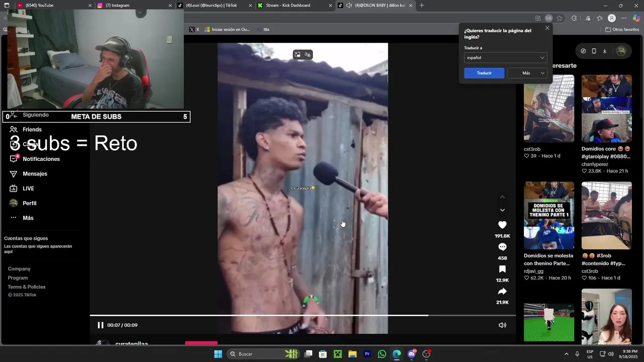Switch to the Leuri TikTok tab
Viewport: 644px width, 362px height.
point(214,6)
